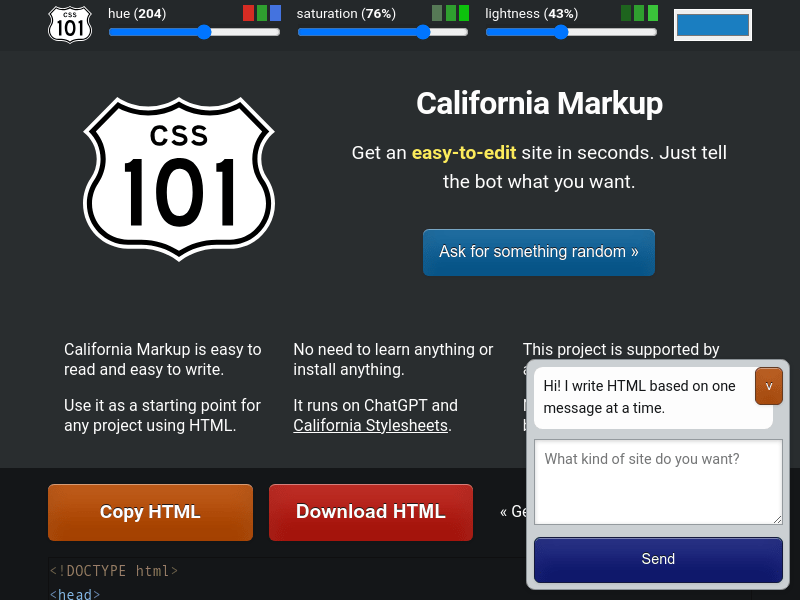Pick the green hue swatch
Screen dimensions: 800x600
262,13
